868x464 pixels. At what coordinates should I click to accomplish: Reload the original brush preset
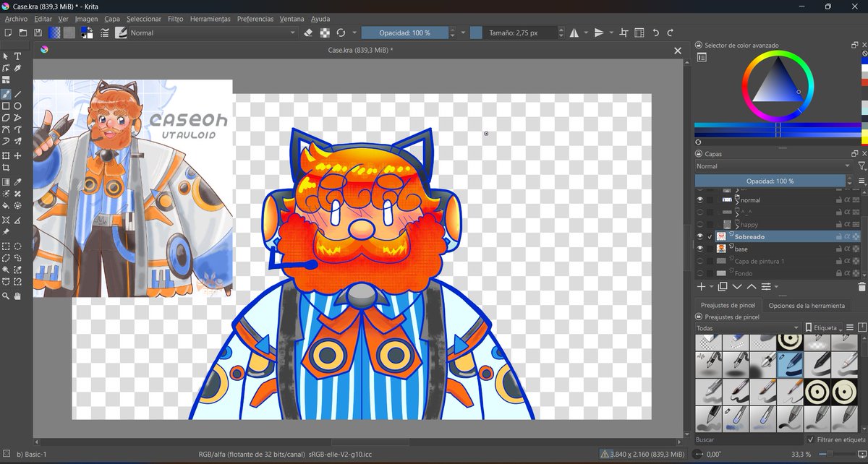pyautogui.click(x=341, y=33)
